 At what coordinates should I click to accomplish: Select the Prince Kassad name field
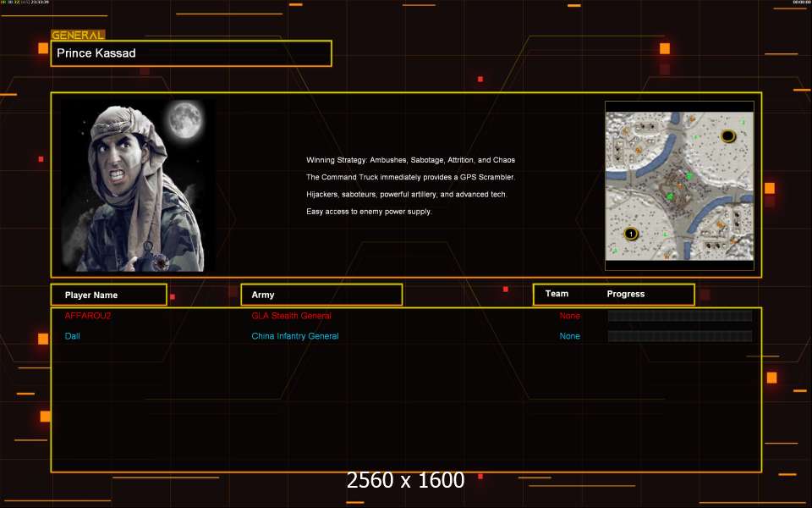(191, 53)
